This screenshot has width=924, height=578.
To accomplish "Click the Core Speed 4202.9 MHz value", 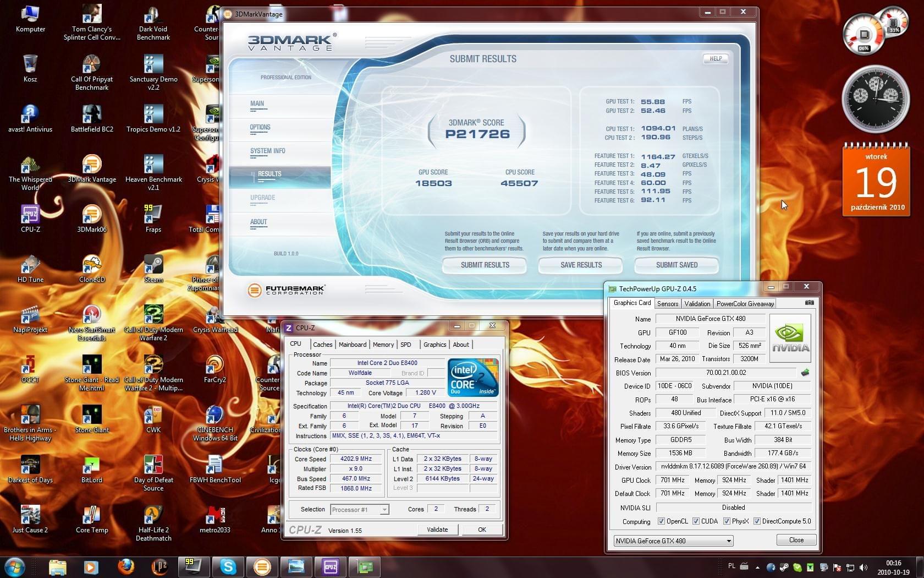I will [356, 459].
